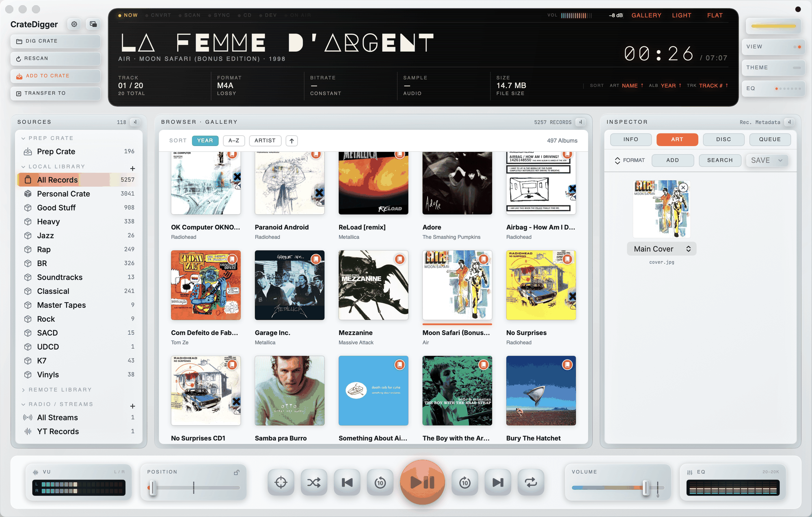812x517 pixels.
Task: Add new radio stream
Action: point(132,406)
